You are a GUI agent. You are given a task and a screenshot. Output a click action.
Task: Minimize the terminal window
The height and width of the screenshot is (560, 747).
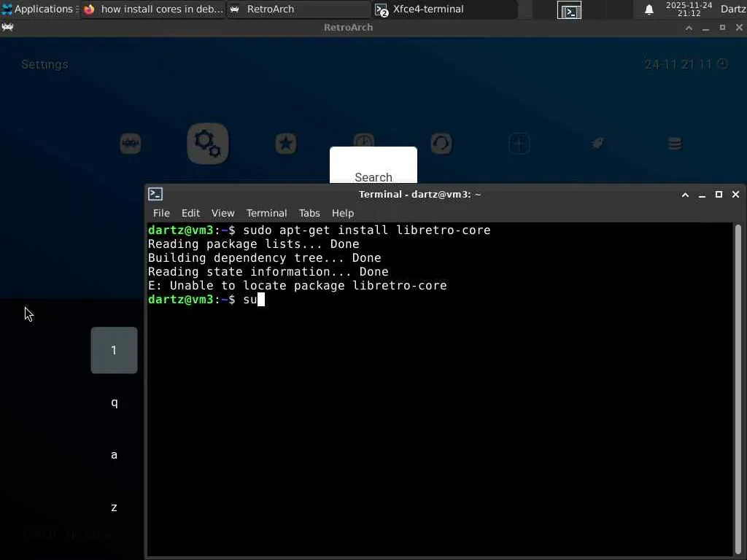click(x=702, y=195)
